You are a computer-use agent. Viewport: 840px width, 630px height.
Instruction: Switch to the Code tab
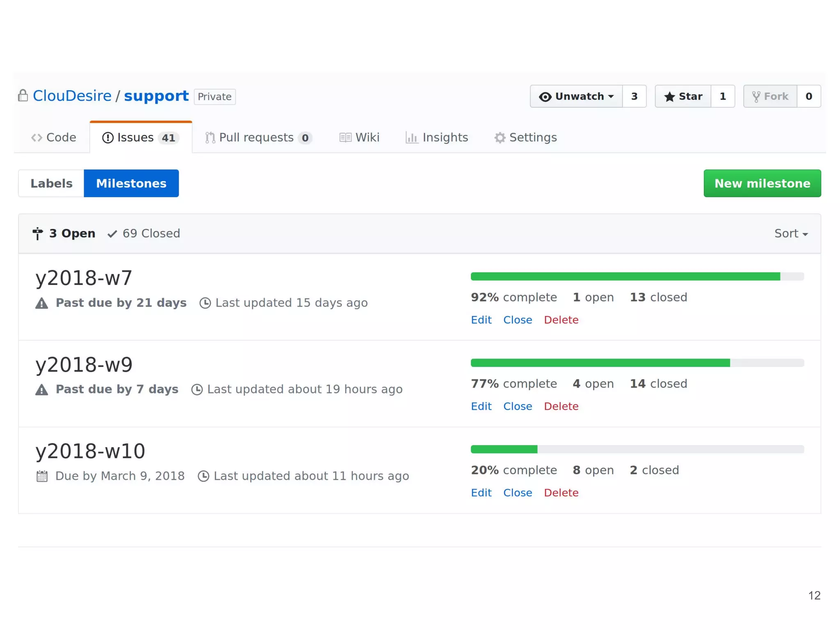click(x=54, y=138)
